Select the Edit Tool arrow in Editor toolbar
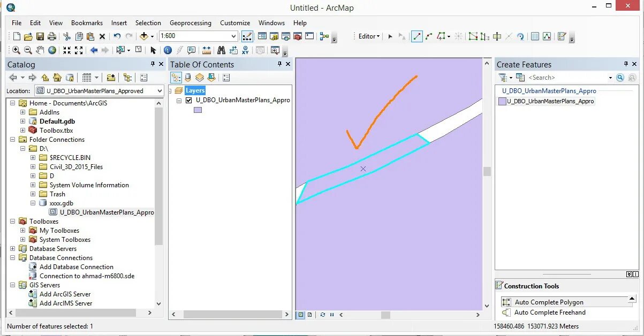 coord(390,36)
